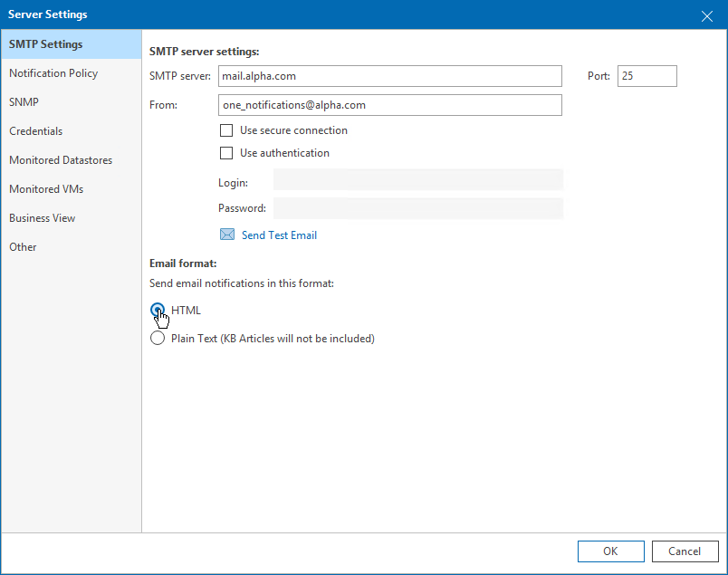Click the envelope icon beside Send Test Email
Screen dimensions: 728x575
point(227,235)
